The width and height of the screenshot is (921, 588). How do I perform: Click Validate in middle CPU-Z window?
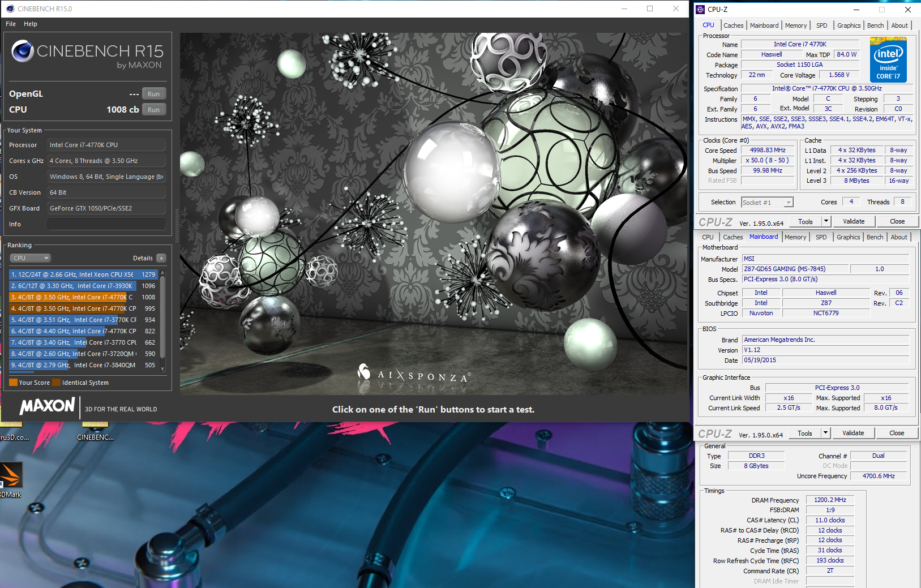pyautogui.click(x=853, y=434)
